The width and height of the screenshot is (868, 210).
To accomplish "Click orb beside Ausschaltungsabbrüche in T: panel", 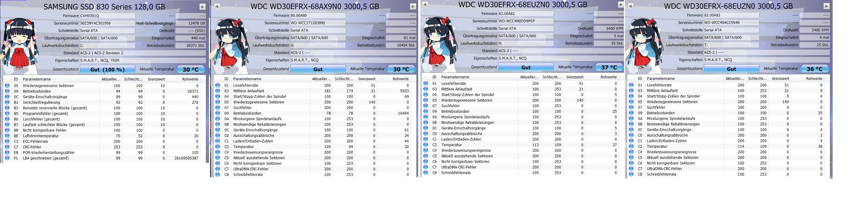I will click(631, 135).
